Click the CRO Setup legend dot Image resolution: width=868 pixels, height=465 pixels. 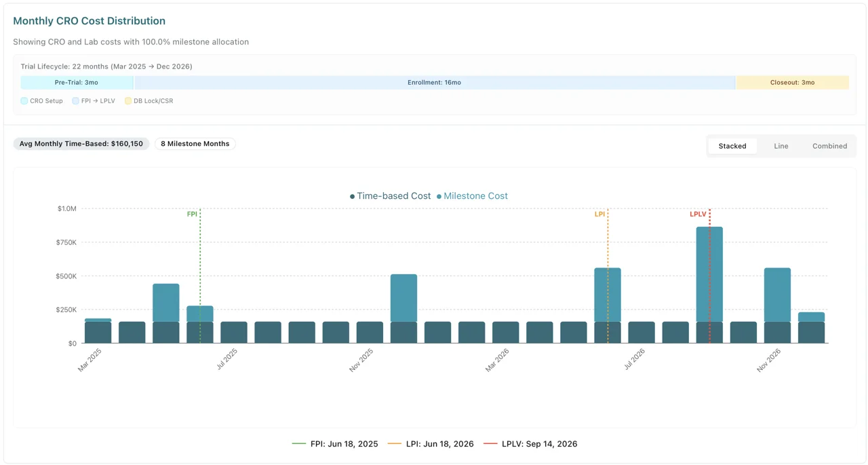(x=23, y=100)
